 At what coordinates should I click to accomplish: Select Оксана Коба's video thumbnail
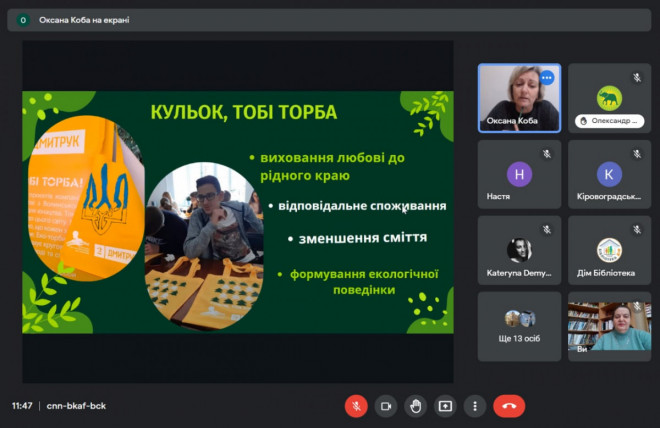click(x=519, y=98)
